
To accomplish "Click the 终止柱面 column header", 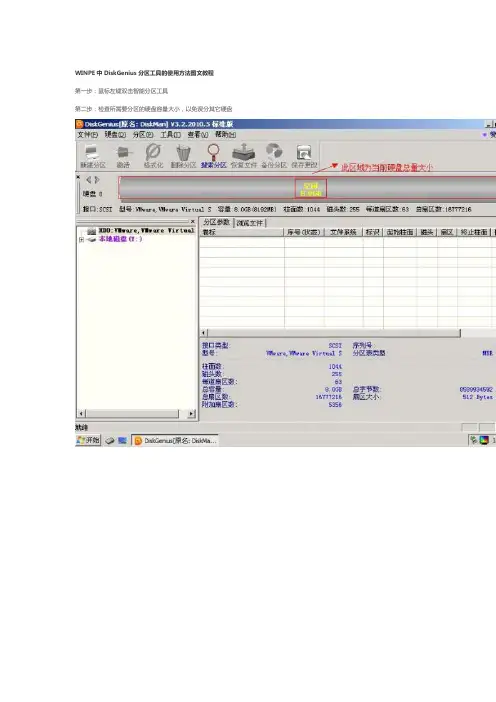I will (474, 232).
